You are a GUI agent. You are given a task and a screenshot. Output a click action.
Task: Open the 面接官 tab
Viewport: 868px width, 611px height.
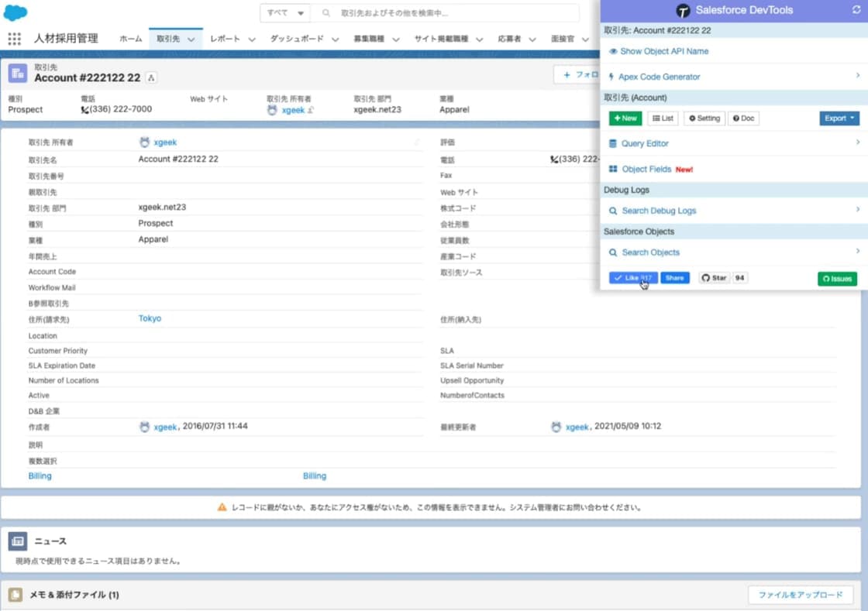point(563,39)
